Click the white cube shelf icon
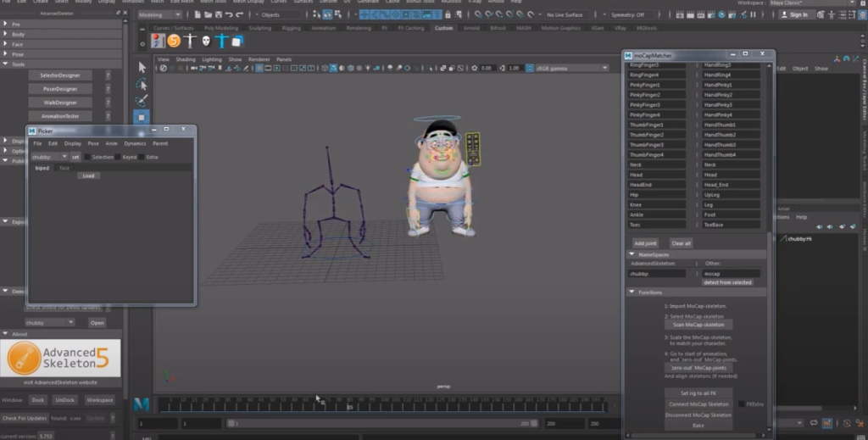Viewport: 868px width, 440px height. coord(237,41)
